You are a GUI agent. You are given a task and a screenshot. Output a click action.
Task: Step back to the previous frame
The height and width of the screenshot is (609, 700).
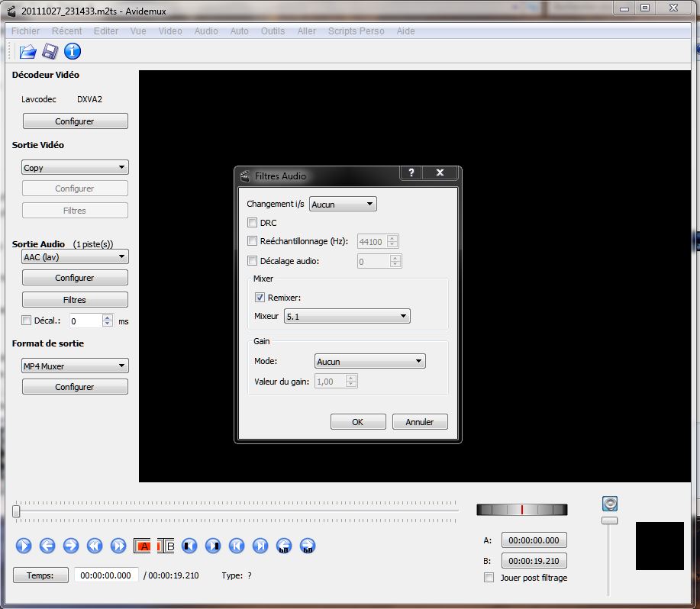(x=47, y=546)
